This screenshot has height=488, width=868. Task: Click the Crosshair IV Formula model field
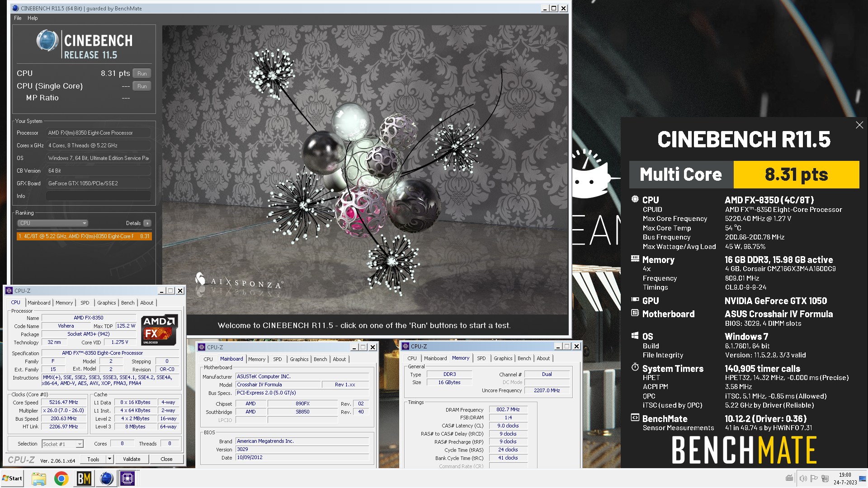tap(278, 385)
